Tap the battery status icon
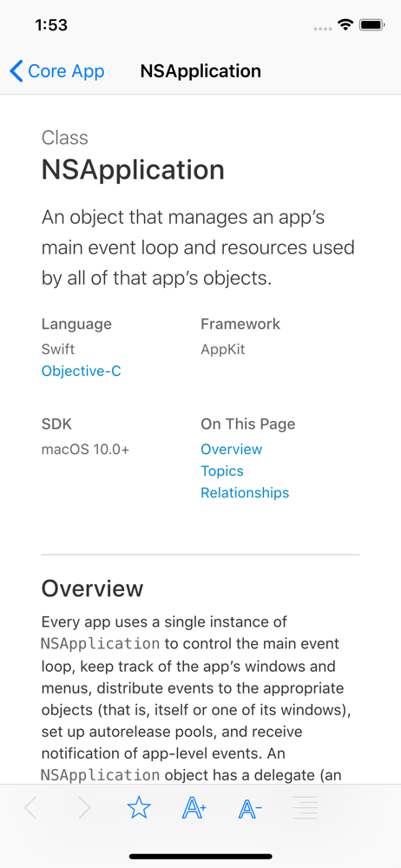Screen dimensions: 401x868 [x=371, y=25]
